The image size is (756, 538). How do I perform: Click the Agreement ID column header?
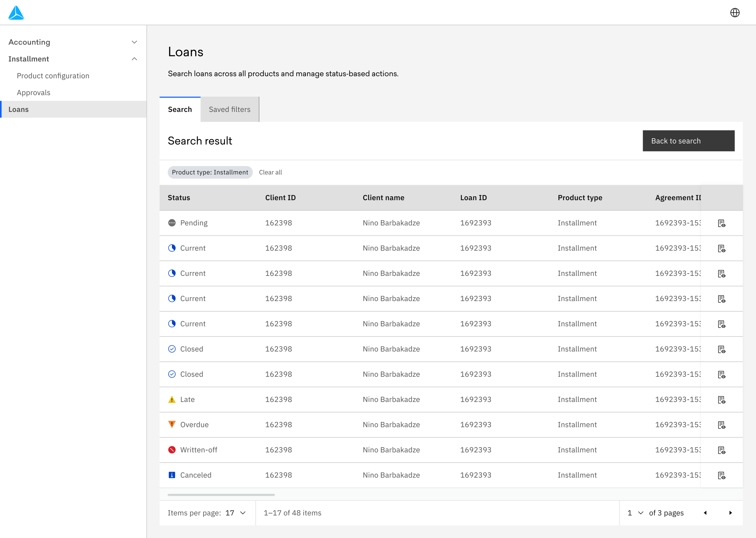[678, 198]
